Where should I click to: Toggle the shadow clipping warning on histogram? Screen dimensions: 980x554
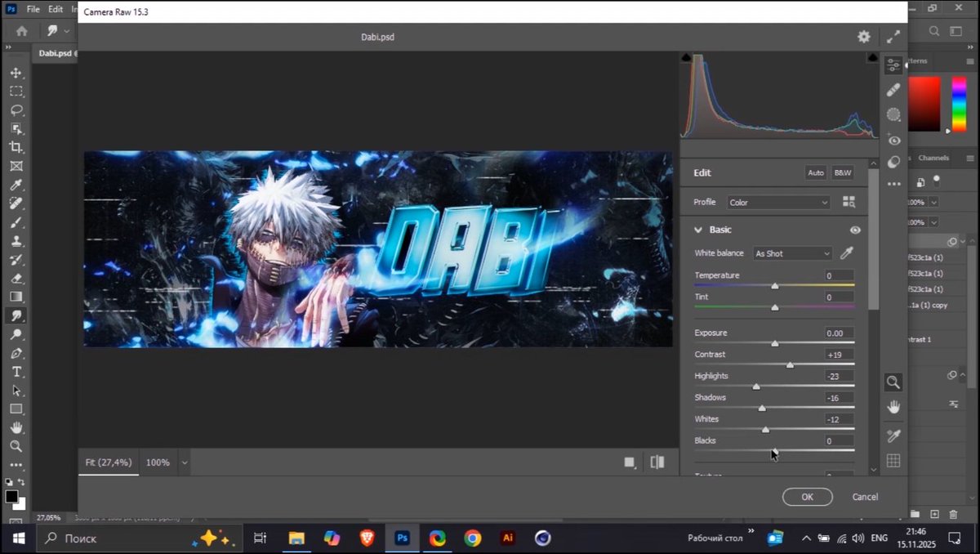686,57
